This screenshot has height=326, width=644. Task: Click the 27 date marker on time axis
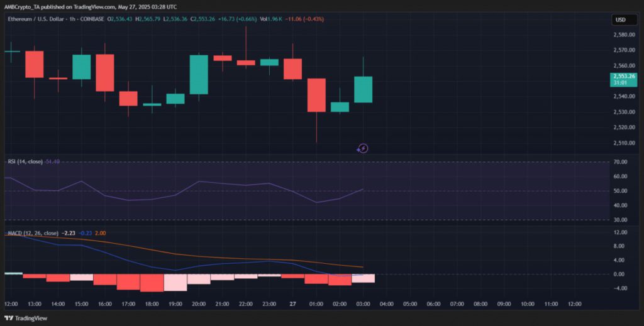[292, 303]
